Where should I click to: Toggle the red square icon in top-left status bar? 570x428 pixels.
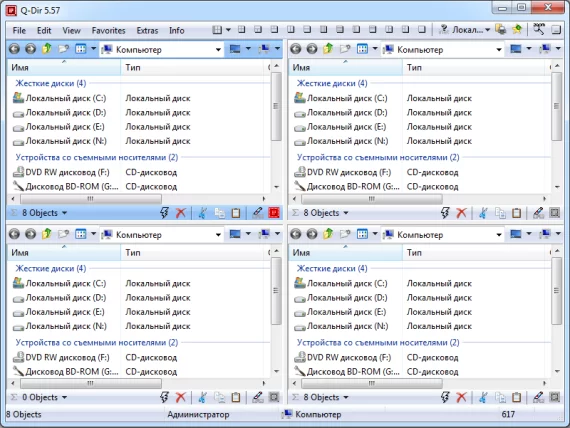click(274, 213)
